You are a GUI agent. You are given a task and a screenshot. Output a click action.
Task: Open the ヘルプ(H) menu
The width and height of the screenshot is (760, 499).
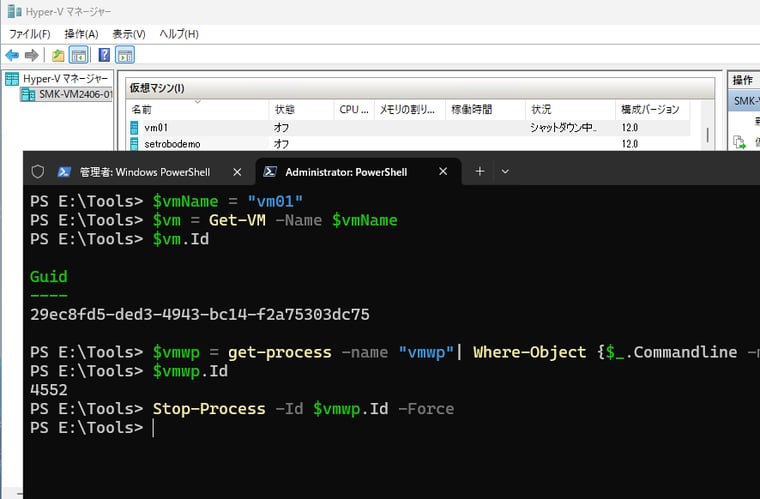tap(179, 34)
